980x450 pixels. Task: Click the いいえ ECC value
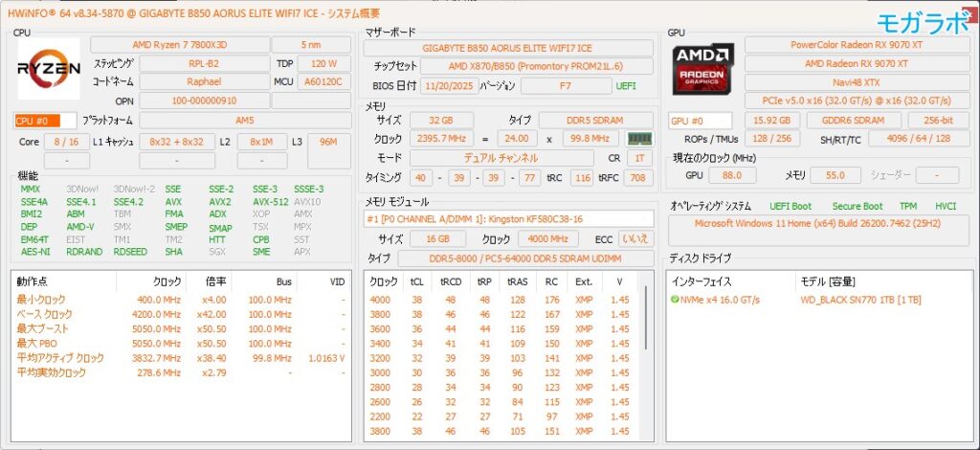tap(635, 238)
